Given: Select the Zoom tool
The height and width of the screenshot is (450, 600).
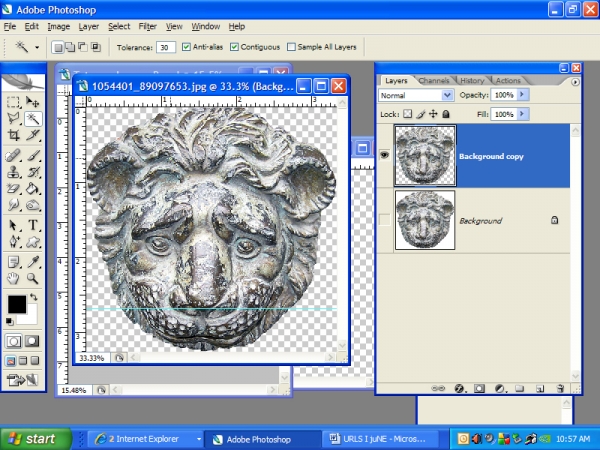Looking at the screenshot, I should (33, 278).
